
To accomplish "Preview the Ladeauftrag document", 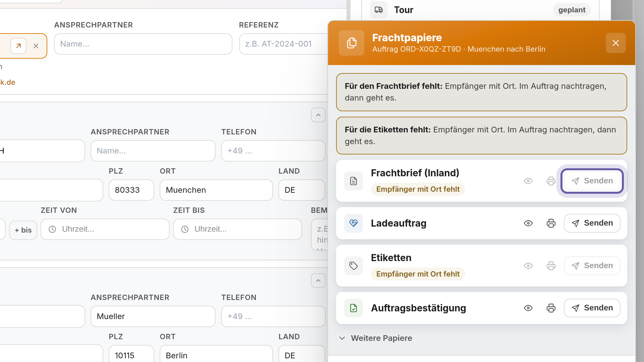I will pyautogui.click(x=528, y=223).
